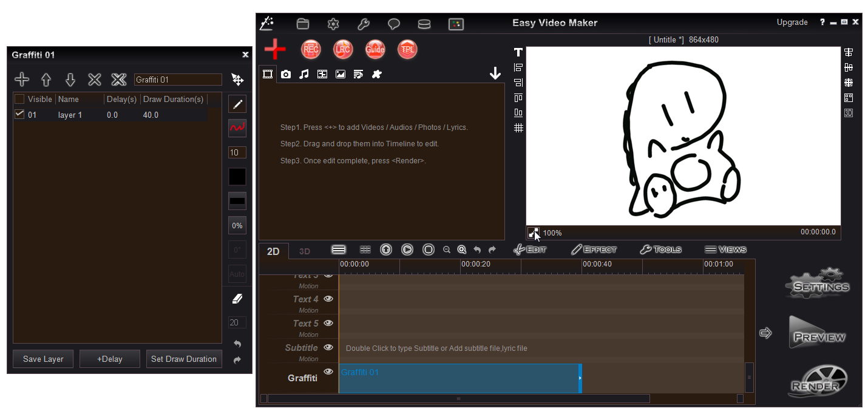
Task: Click the Save Layer button
Action: click(43, 359)
